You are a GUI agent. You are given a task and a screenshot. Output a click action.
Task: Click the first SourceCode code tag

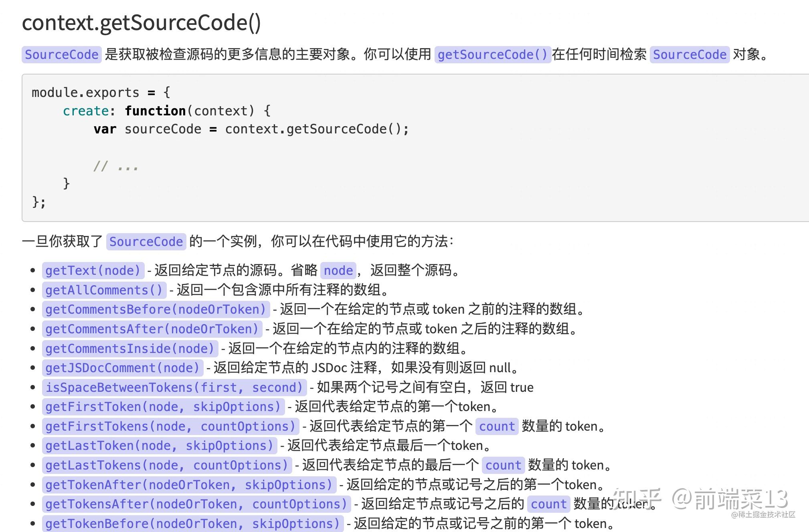pyautogui.click(x=62, y=54)
